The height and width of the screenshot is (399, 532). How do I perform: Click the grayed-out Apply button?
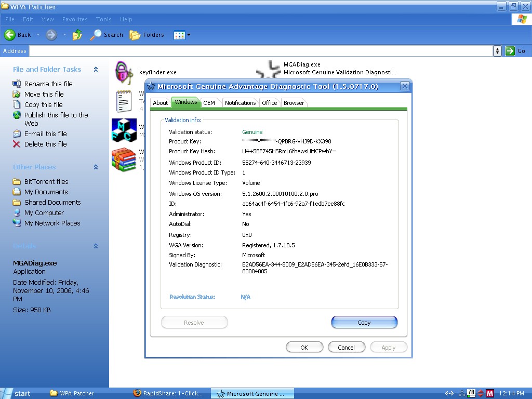(x=389, y=348)
